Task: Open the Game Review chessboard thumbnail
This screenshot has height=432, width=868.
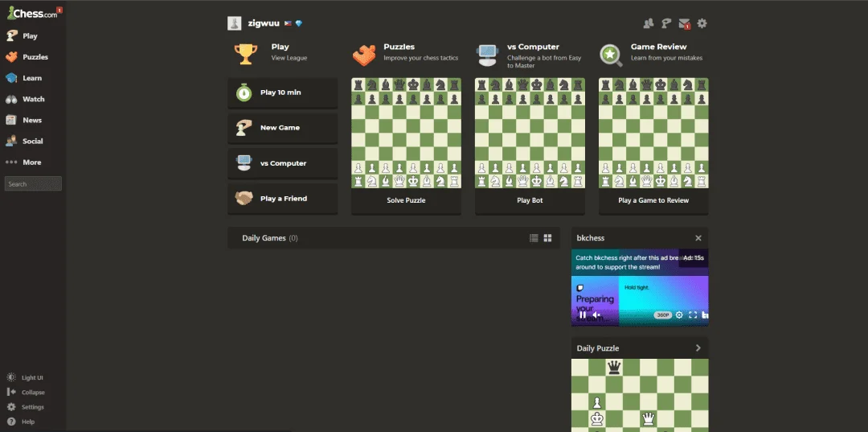Action: [653, 133]
